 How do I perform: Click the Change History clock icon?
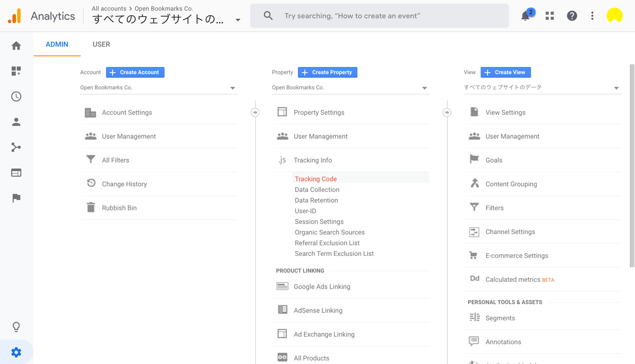click(91, 183)
